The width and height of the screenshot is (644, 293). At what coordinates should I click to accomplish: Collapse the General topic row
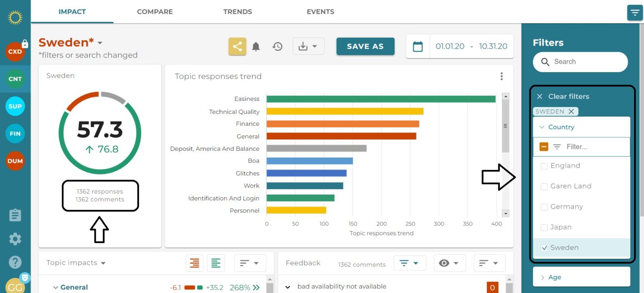tap(55, 287)
